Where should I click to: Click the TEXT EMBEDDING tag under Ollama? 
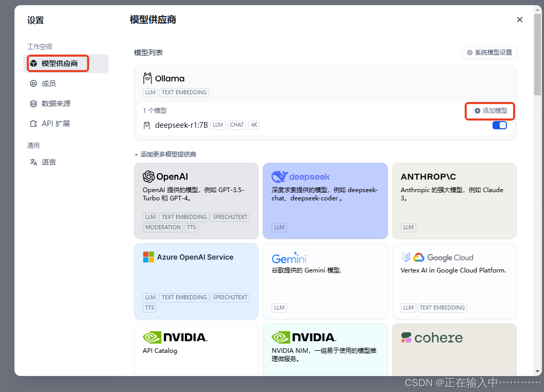pyautogui.click(x=184, y=92)
